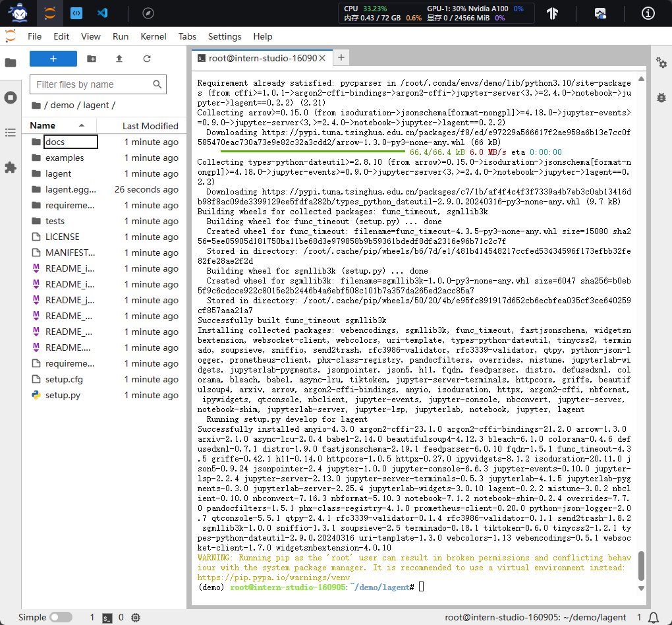Image resolution: width=672 pixels, height=625 pixels.
Task: Click the terminal vertical scrollbar thumb
Action: click(x=641, y=566)
